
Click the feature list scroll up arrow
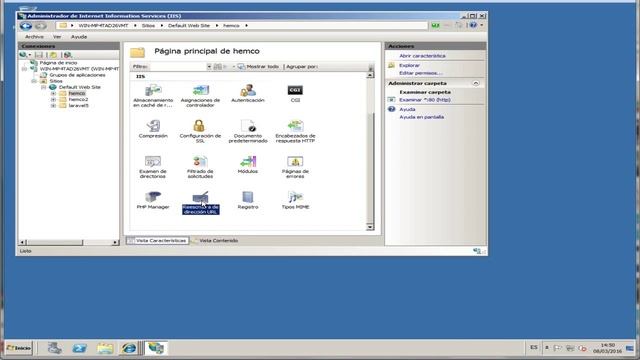(x=370, y=75)
